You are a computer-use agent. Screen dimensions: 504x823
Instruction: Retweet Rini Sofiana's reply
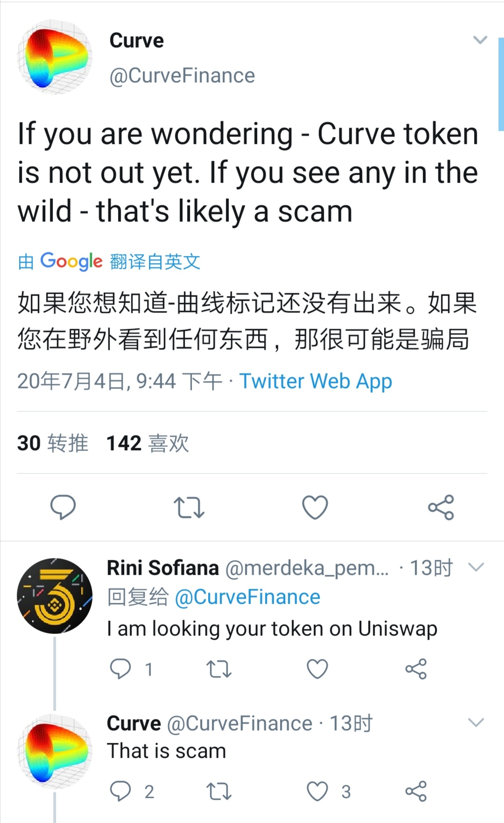pyautogui.click(x=218, y=668)
